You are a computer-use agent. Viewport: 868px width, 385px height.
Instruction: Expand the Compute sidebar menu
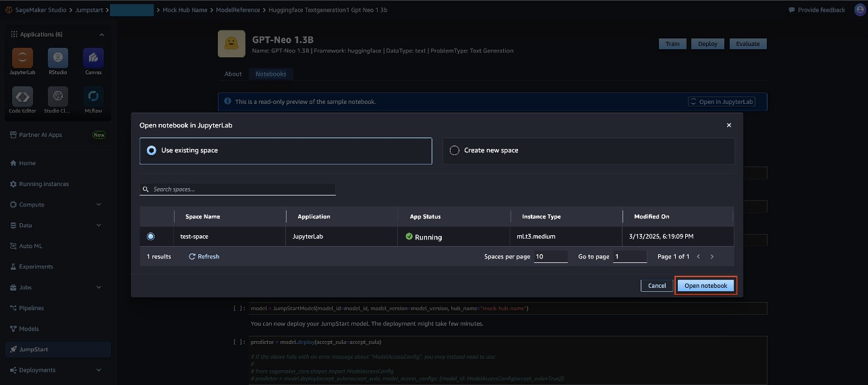coord(99,204)
